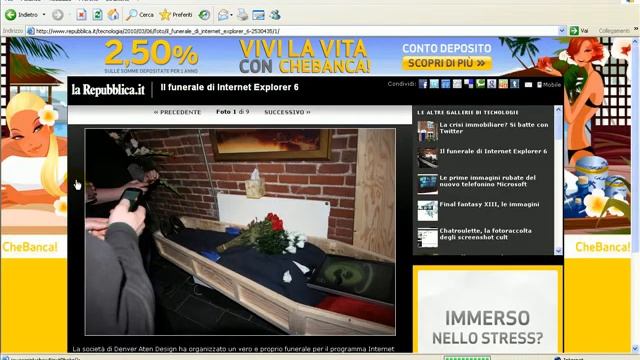Open 'Chatroulette, la fotoraccolta degli screenshot cult'
640x360 pixels.
point(485,234)
